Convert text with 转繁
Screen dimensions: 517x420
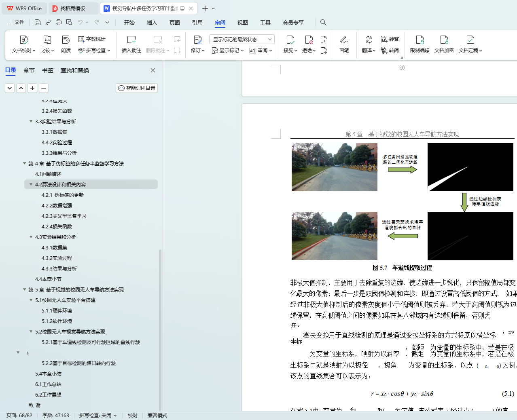[x=390, y=39]
